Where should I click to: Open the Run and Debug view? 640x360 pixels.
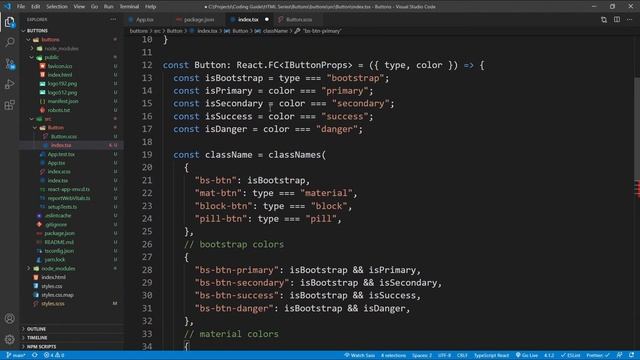click(9, 84)
